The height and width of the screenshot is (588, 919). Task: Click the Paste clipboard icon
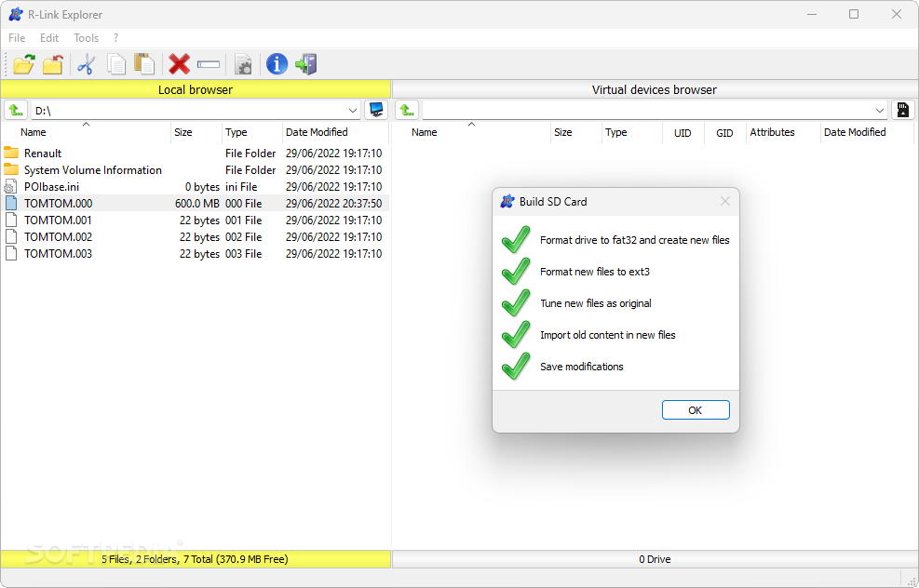coord(144,64)
